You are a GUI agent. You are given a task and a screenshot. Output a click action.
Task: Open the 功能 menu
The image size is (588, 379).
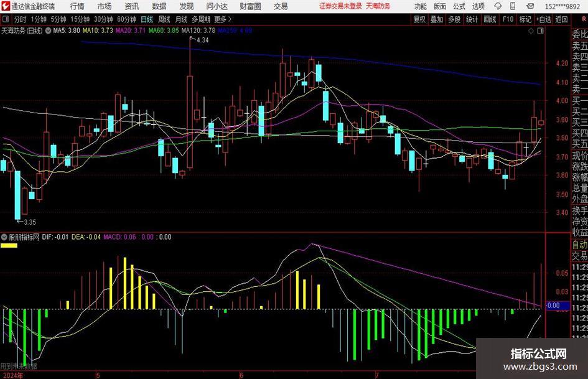click(x=421, y=6)
